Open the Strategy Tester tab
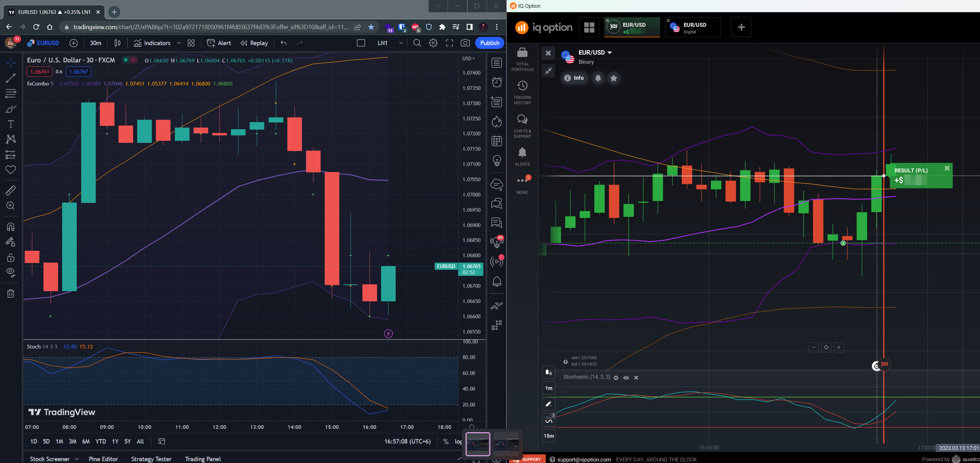Viewport: 980px width, 463px height. point(152,459)
